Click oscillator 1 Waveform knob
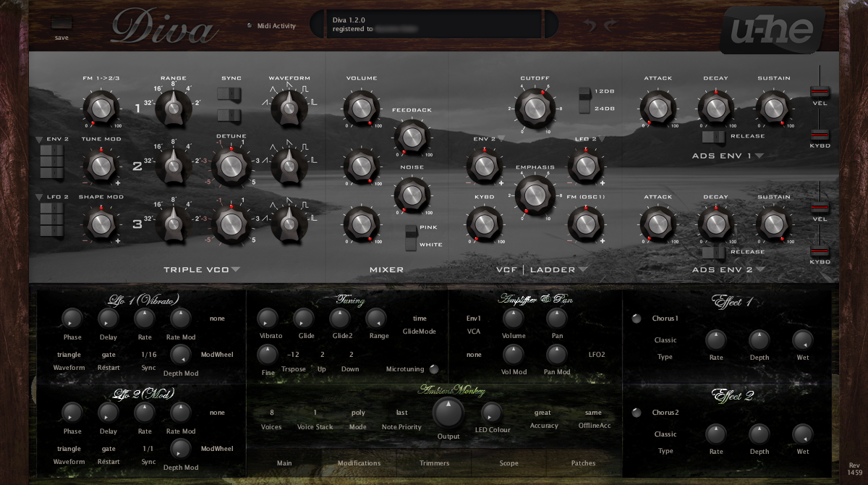This screenshot has height=485, width=868. 289,109
